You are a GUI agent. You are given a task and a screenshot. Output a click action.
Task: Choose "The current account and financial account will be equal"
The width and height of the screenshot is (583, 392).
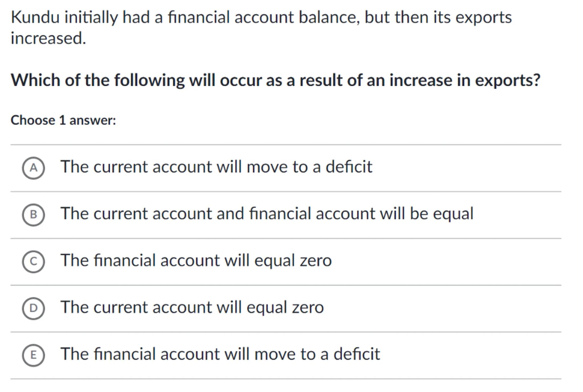tap(267, 214)
